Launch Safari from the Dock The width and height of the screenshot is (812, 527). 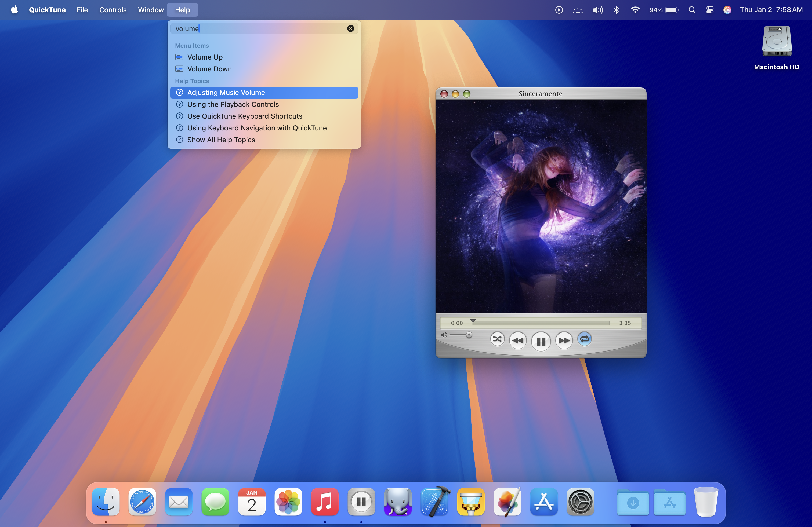[142, 502]
